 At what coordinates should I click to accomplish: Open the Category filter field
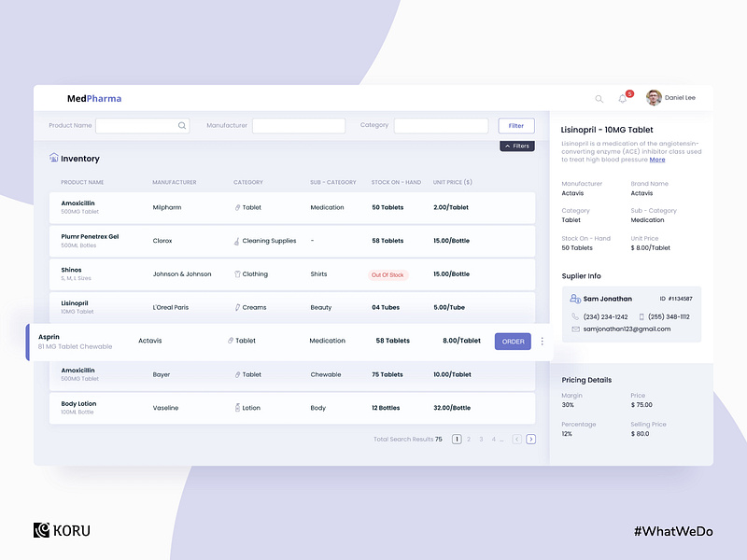coord(441,125)
